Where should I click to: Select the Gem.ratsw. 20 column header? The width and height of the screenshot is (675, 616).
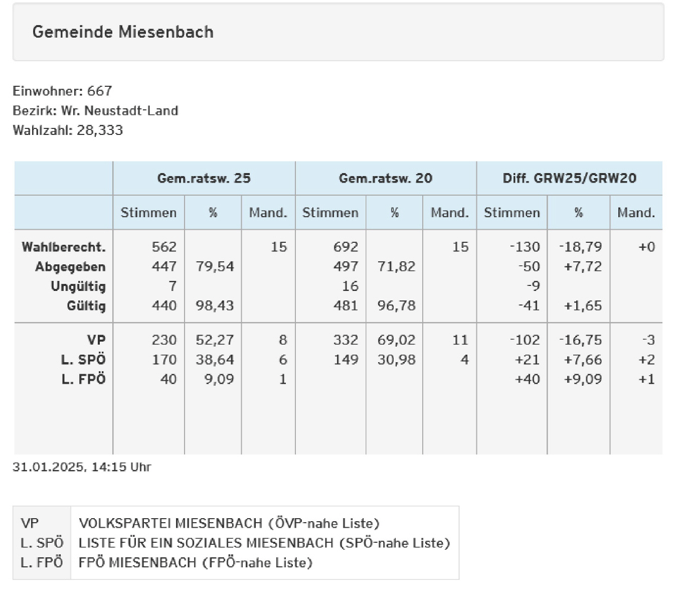click(385, 178)
